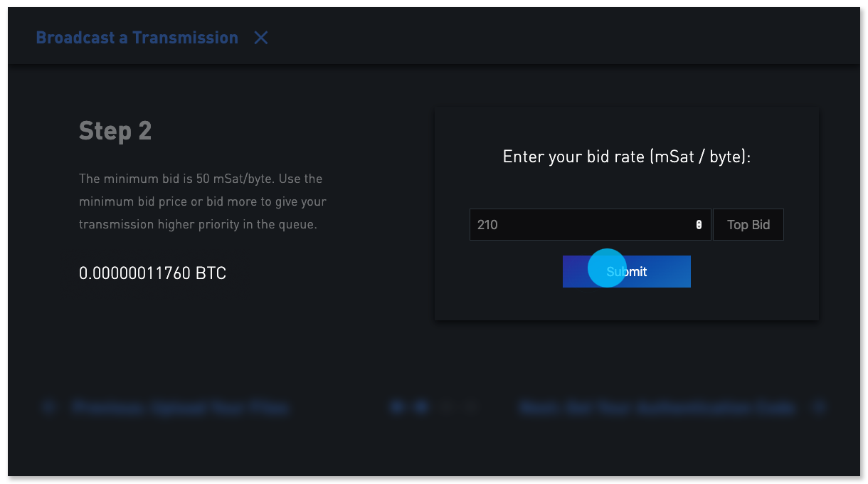Open Previous: Upload Your Files
The image size is (868, 484).
point(181,407)
